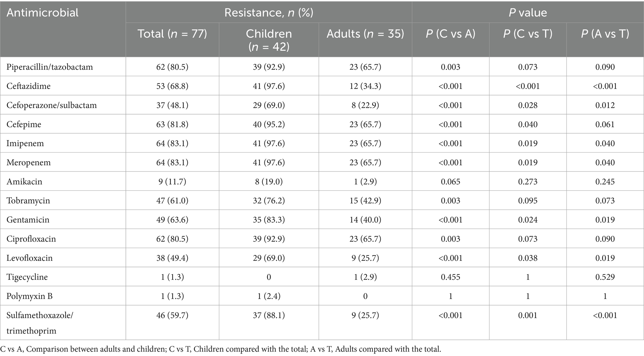Select the Adults (n = 35) column header
This screenshot has width=644, height=356.
[365, 34]
